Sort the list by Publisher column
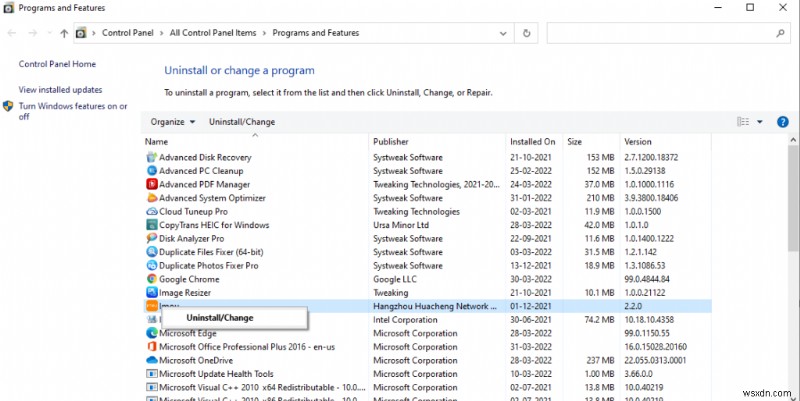The image size is (800, 401). (x=390, y=142)
